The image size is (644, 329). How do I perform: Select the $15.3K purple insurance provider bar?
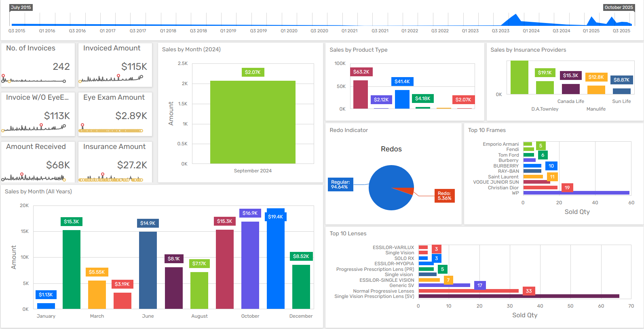tap(570, 89)
